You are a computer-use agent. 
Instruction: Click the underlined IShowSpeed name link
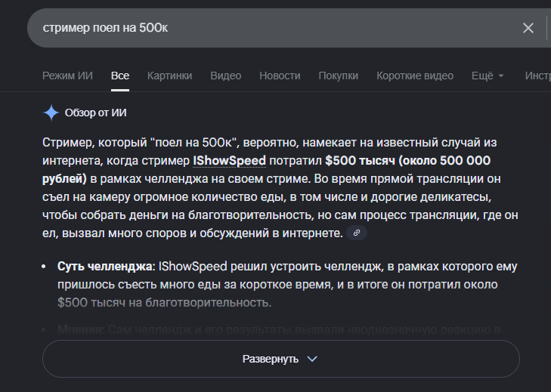click(229, 160)
